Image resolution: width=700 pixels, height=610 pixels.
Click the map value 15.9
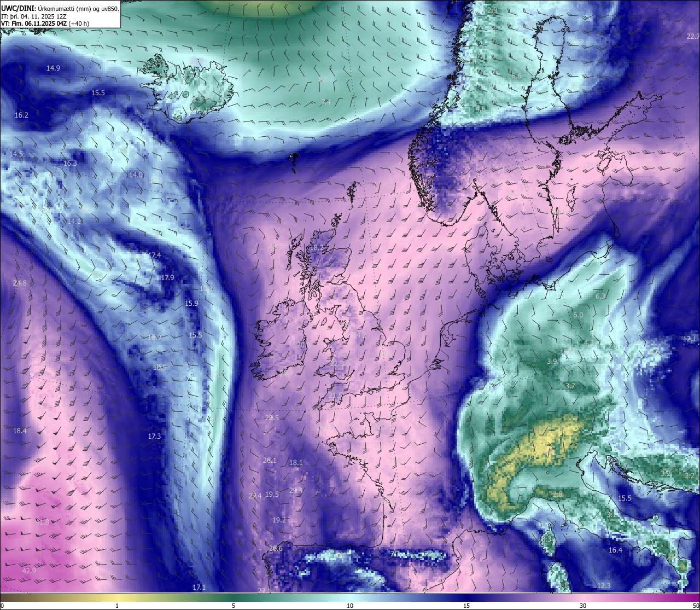(x=191, y=303)
